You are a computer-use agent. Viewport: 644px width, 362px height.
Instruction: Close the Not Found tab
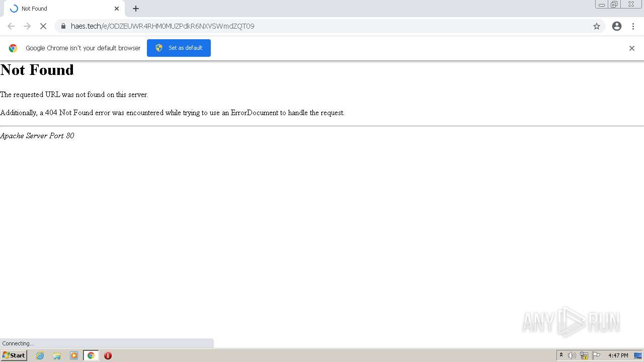pyautogui.click(x=117, y=9)
